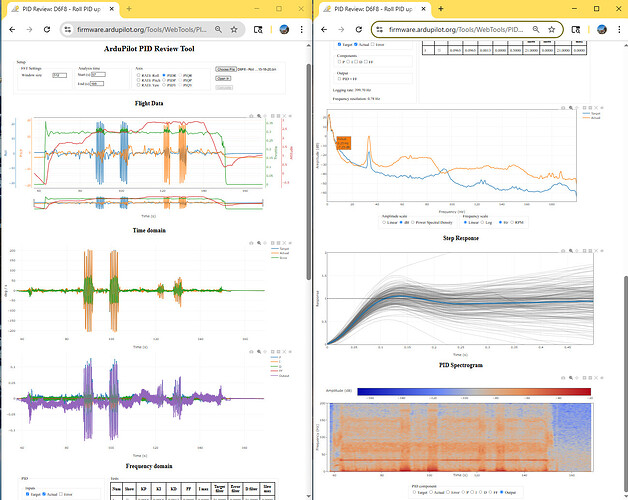
Task: Select zoom tool on Flight Data plot modebar
Action: 259,116
